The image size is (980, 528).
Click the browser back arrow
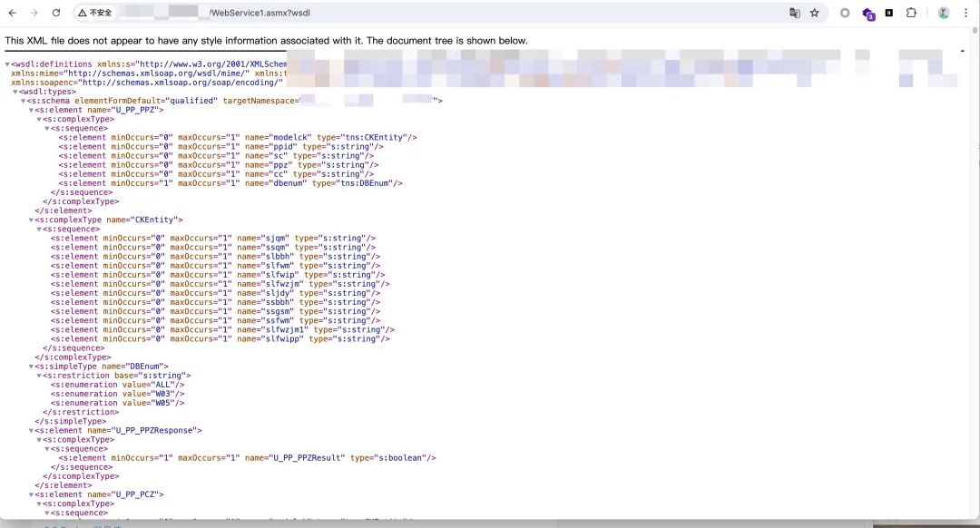click(x=12, y=14)
